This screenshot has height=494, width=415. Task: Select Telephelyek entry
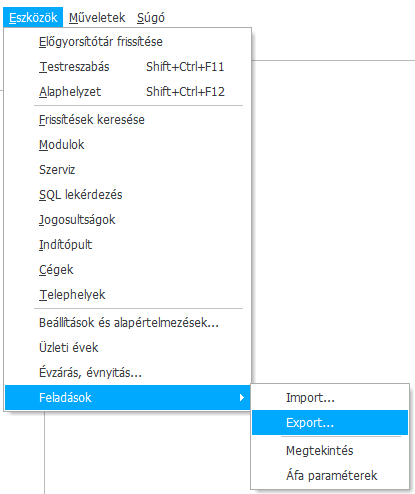point(127,295)
